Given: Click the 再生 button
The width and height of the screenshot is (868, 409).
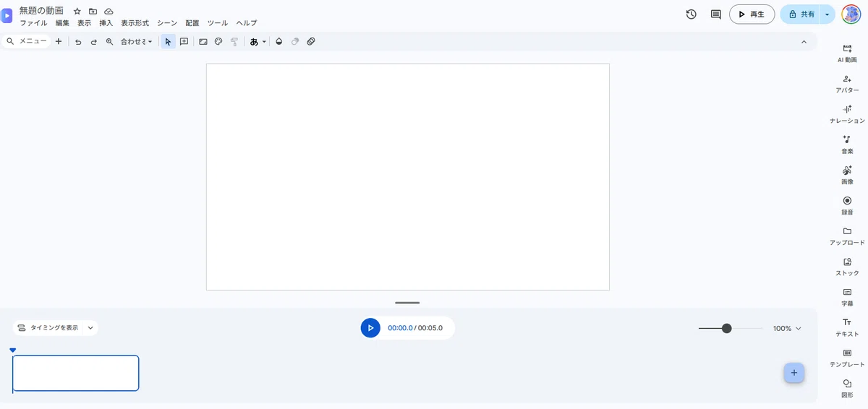Looking at the screenshot, I should [752, 14].
